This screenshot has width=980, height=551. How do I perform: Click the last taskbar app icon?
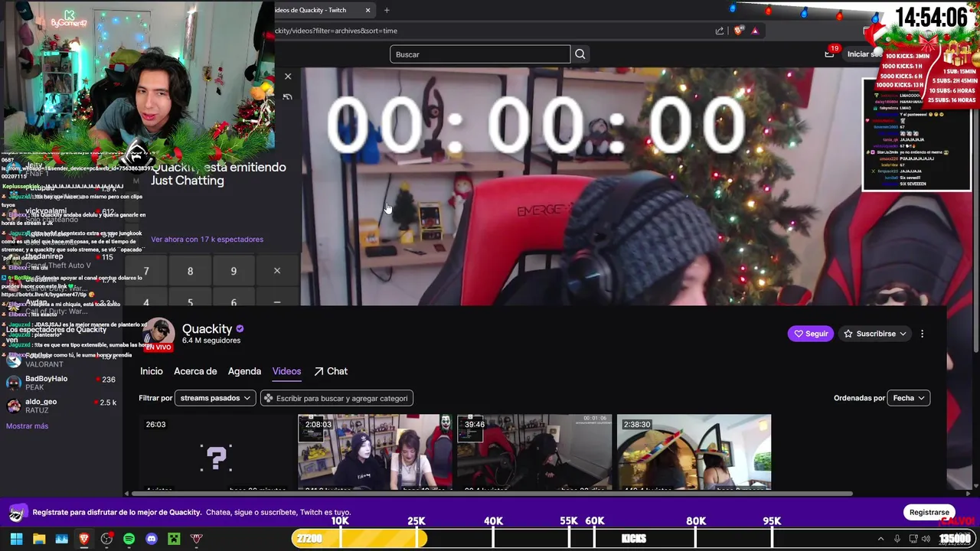point(197,539)
